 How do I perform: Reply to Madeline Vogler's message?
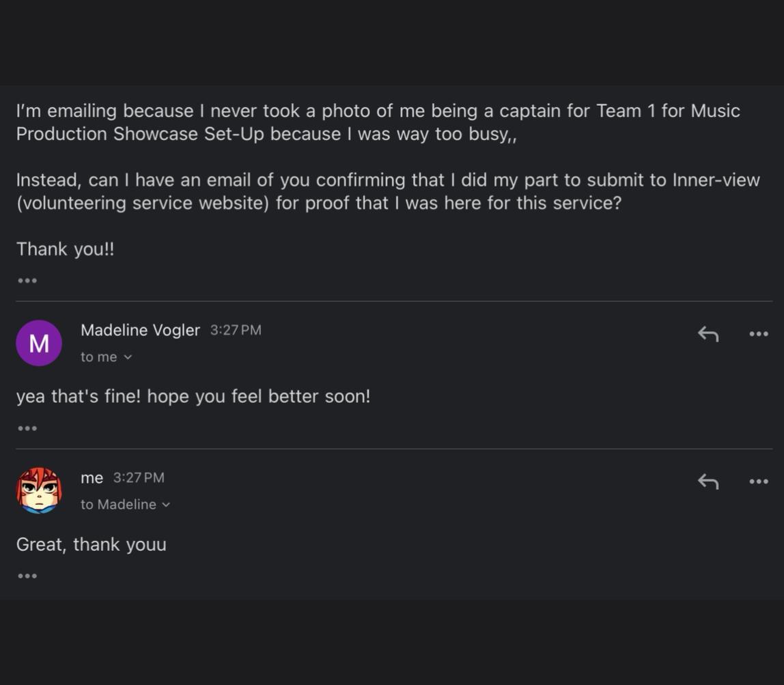708,334
